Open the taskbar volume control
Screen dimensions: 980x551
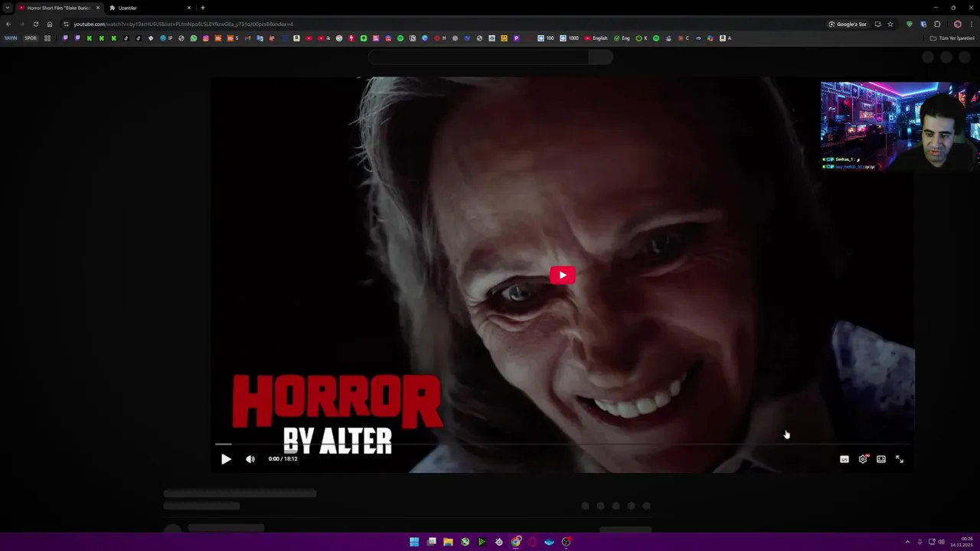[941, 542]
